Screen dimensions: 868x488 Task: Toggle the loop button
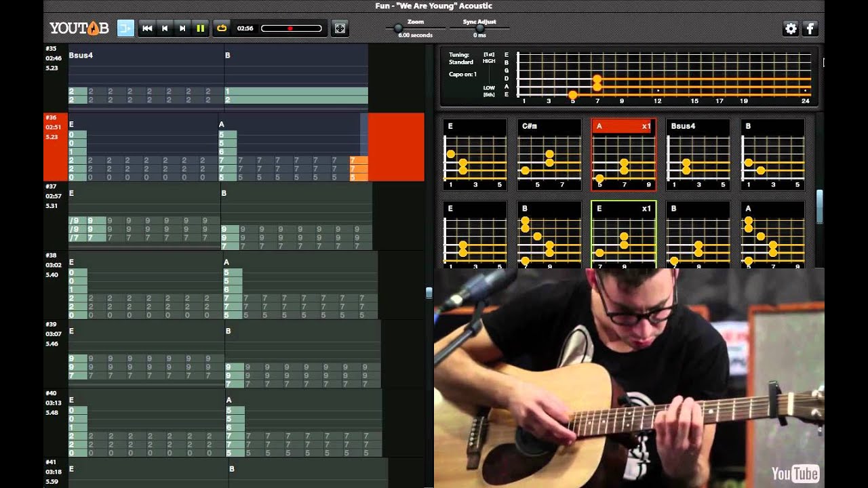pos(221,28)
